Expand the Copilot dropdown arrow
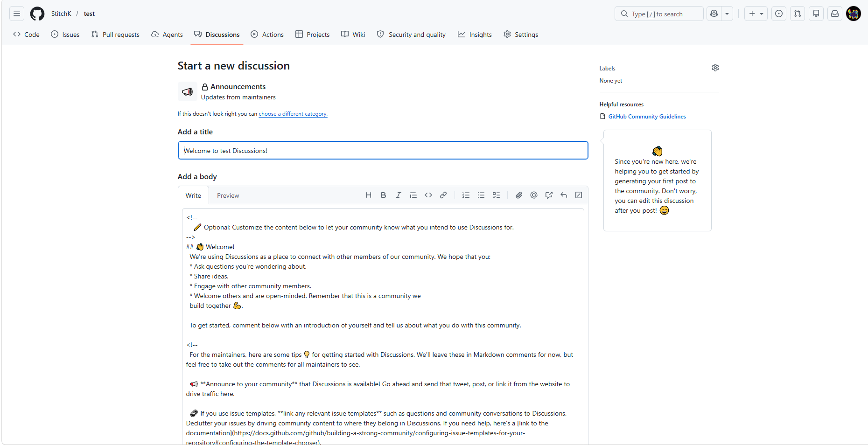The height and width of the screenshot is (445, 868). pos(727,14)
